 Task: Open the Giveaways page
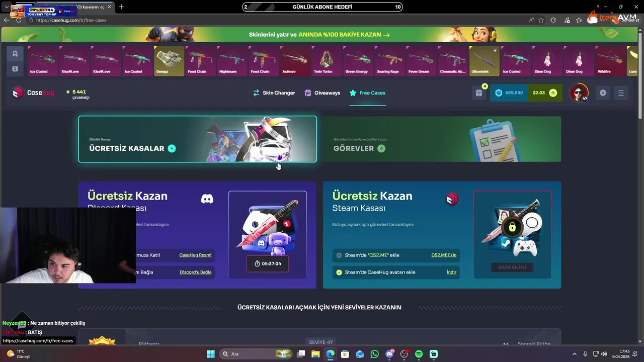pyautogui.click(x=322, y=93)
